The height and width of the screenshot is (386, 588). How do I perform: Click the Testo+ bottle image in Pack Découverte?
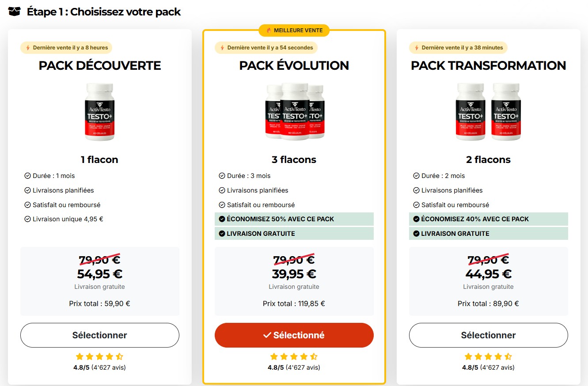tap(99, 111)
